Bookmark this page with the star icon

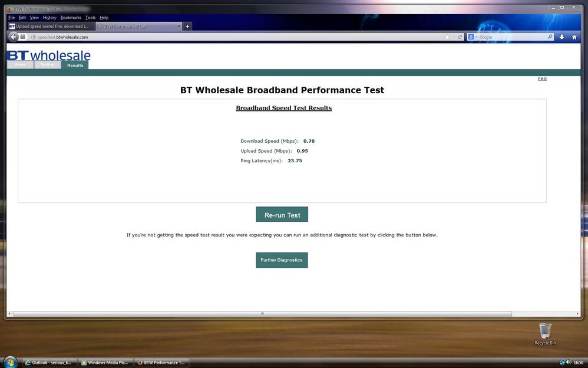coord(447,37)
